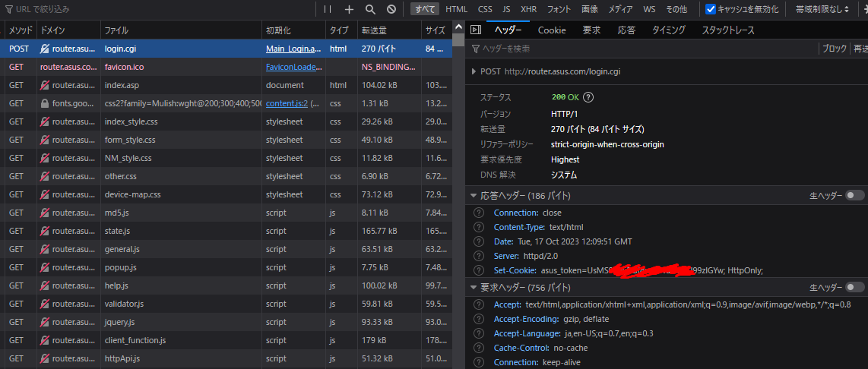Click insecure icon on httpApi.js row
868x369 pixels.
(x=45, y=358)
